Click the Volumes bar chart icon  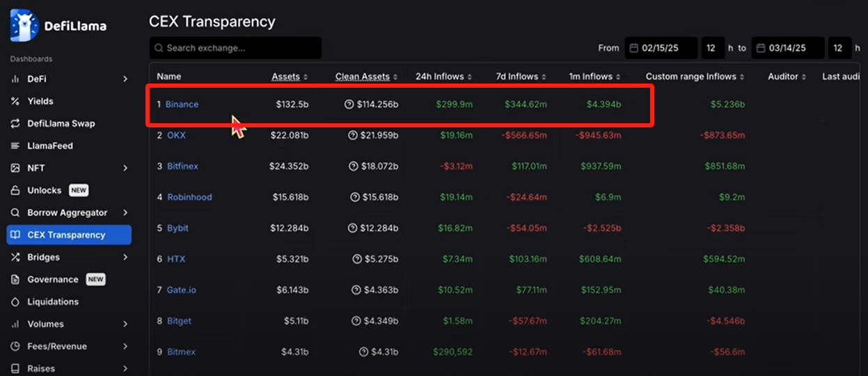pos(15,324)
